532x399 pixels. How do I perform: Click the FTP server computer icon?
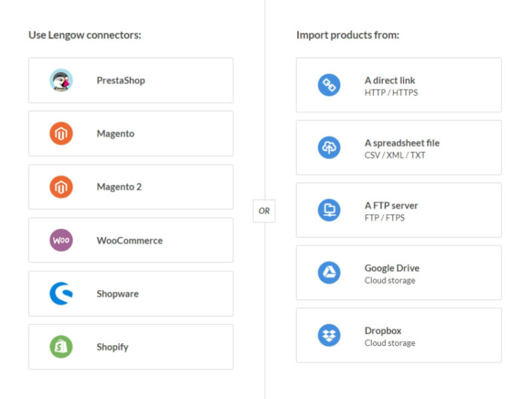pos(329,210)
